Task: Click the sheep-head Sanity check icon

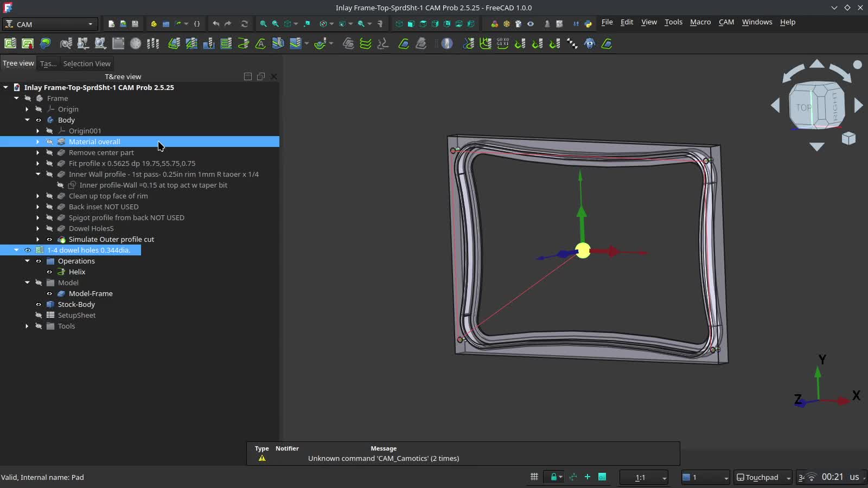Action: click(x=590, y=43)
